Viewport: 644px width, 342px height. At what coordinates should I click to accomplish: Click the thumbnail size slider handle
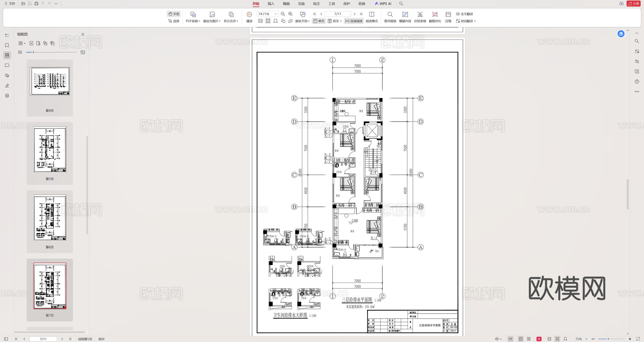[x=33, y=52]
